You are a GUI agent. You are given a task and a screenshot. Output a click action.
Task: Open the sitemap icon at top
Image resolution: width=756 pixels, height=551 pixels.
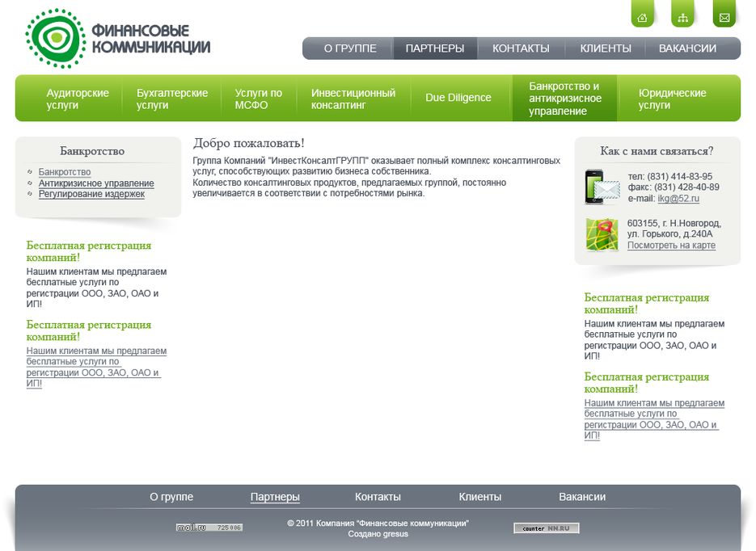[683, 17]
